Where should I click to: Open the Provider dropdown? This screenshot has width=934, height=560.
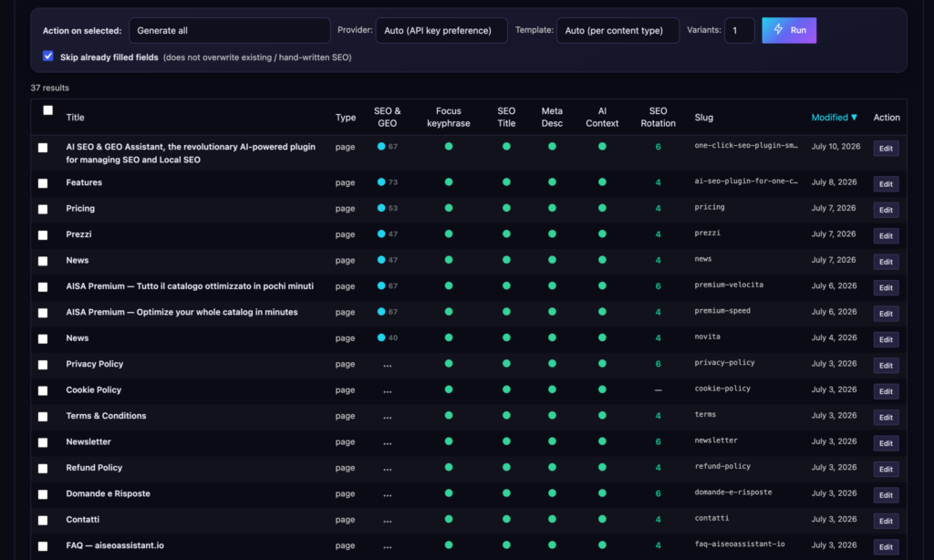coord(441,30)
